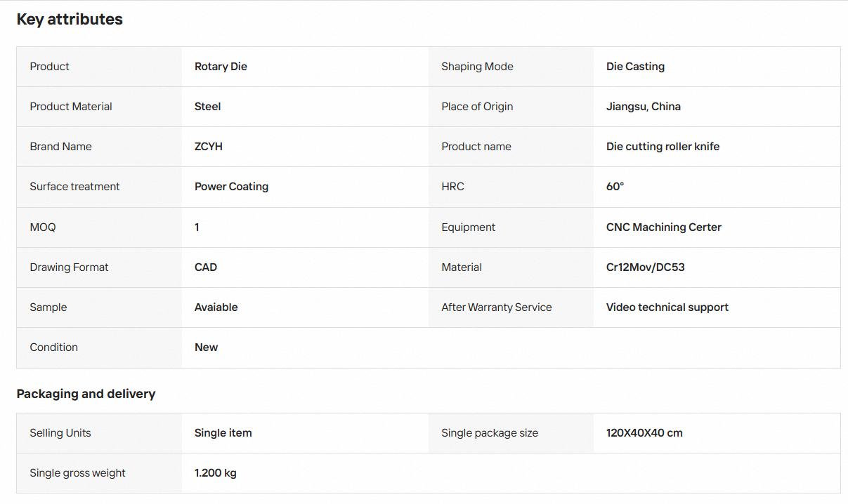Screen dimensions: 848x504
Task: Click the Packaging and delivery heading
Action: tap(86, 394)
